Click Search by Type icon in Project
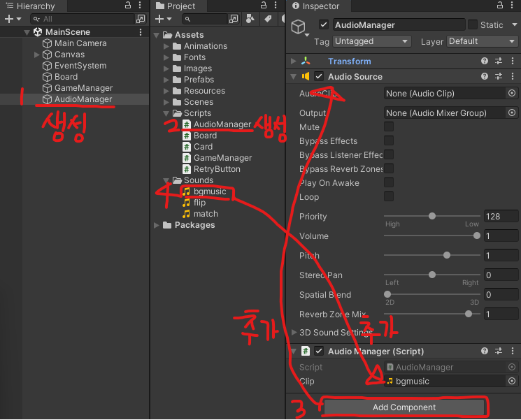The image size is (521, 420). coord(250,19)
